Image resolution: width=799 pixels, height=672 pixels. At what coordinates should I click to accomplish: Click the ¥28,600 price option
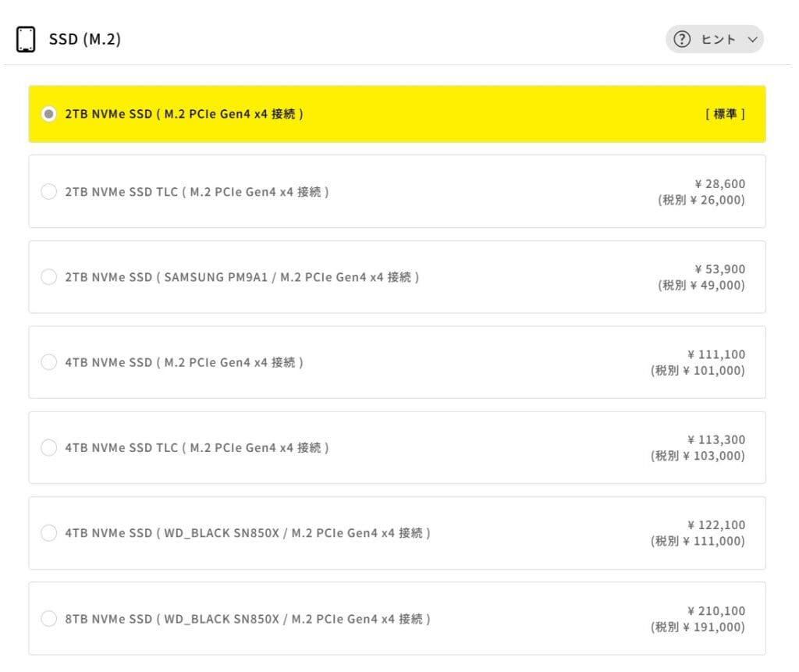click(719, 184)
